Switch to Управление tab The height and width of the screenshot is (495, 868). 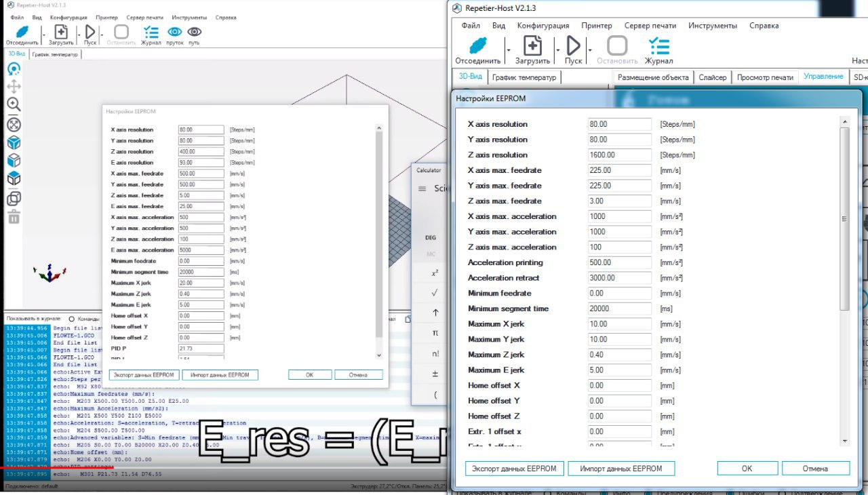point(823,76)
